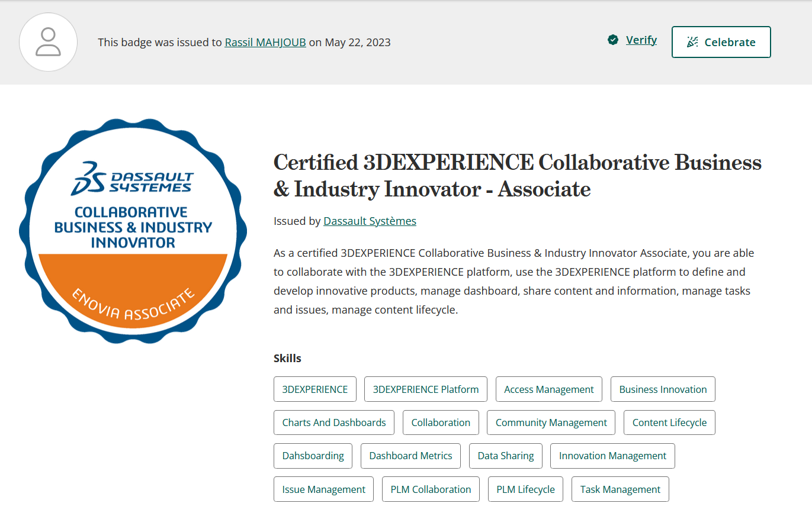This screenshot has height=516, width=812.
Task: Select the 3DEXPERIENCE skill tag
Action: pos(315,389)
